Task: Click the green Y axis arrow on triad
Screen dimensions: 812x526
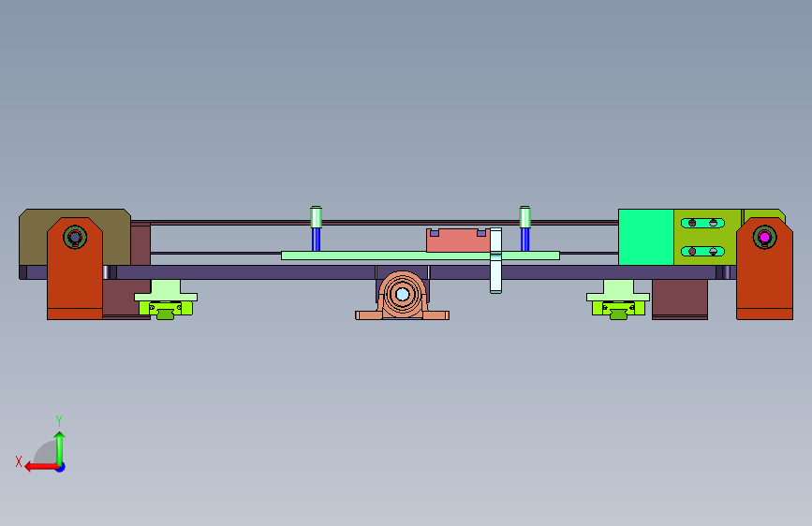Action: pos(60,447)
